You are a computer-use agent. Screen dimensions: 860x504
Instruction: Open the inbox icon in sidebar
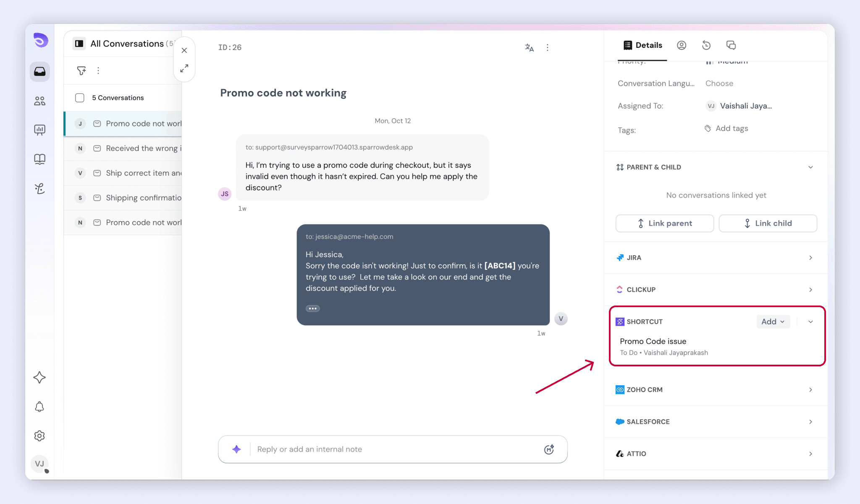pyautogui.click(x=40, y=71)
